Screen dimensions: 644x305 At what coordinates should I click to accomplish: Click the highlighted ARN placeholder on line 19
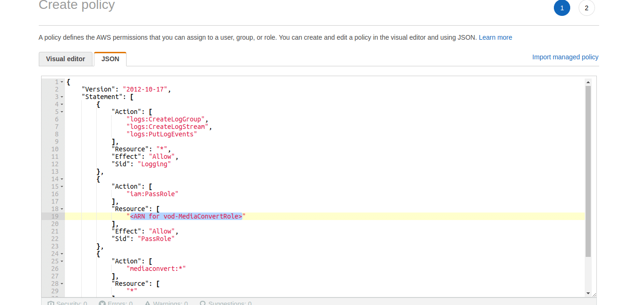coord(186,216)
